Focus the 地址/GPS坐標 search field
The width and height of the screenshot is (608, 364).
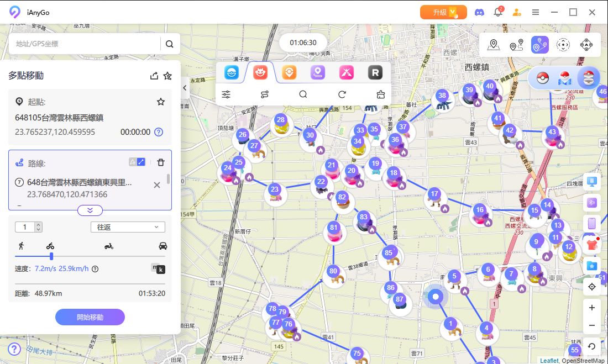(85, 44)
